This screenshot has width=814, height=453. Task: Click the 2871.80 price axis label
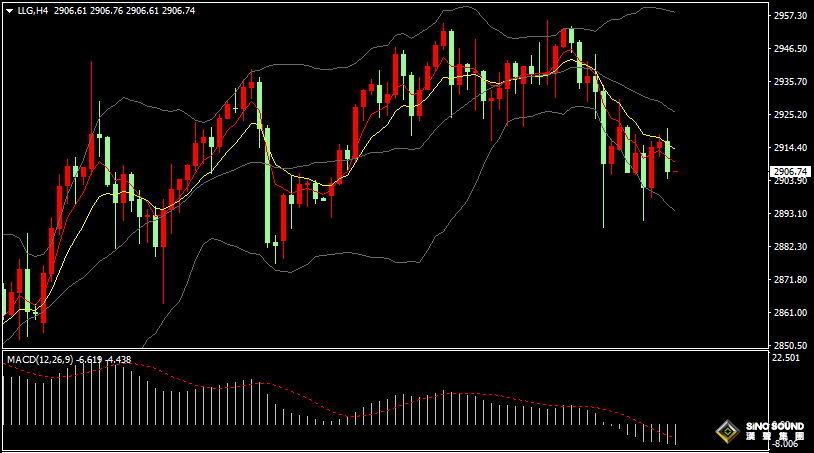coord(790,280)
